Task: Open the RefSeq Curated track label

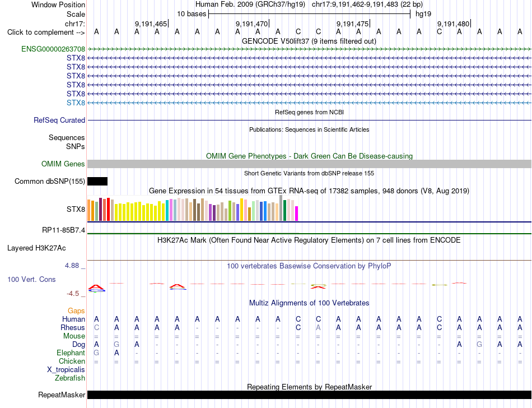Action: (x=59, y=120)
